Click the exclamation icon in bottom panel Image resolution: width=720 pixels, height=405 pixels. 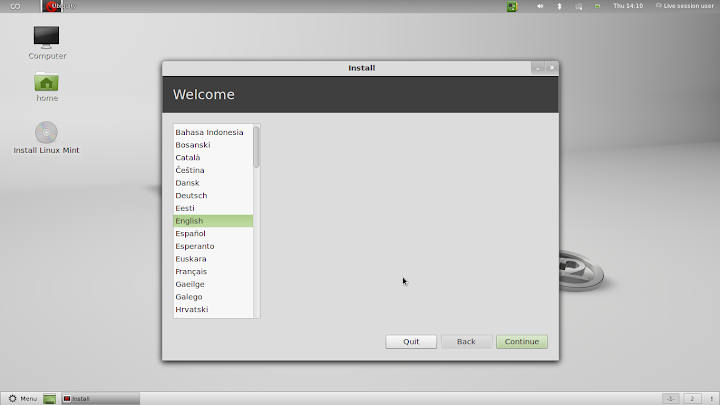click(711, 399)
